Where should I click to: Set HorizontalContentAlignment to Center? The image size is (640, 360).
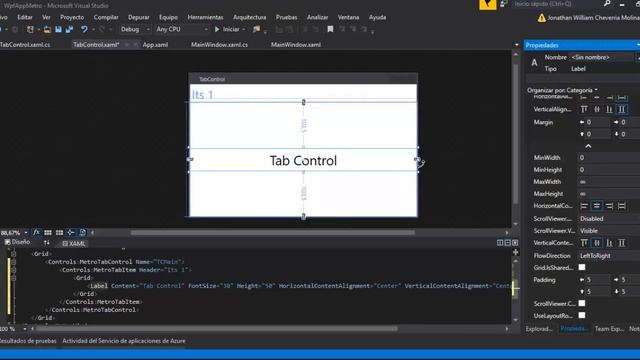pyautogui.click(x=597, y=206)
